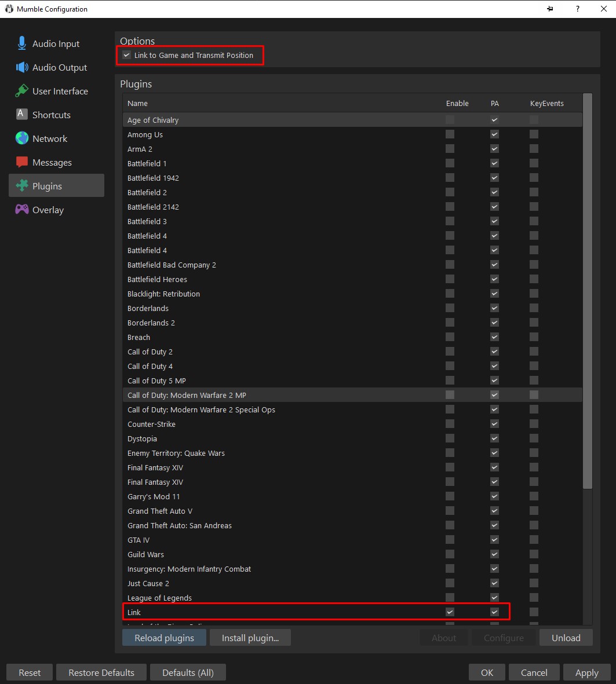Click the plugin list vertical scrollbar
Screen dimensions: 616x684
587,291
